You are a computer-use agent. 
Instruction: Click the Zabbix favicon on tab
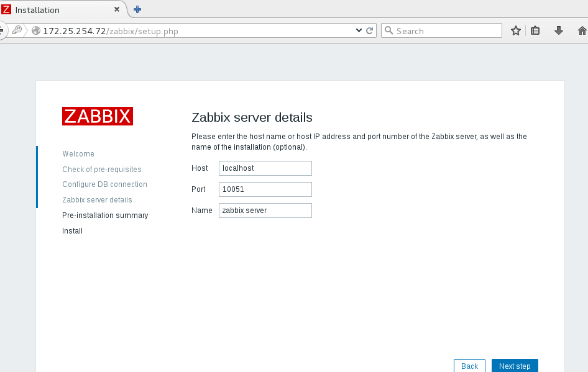(x=6, y=9)
